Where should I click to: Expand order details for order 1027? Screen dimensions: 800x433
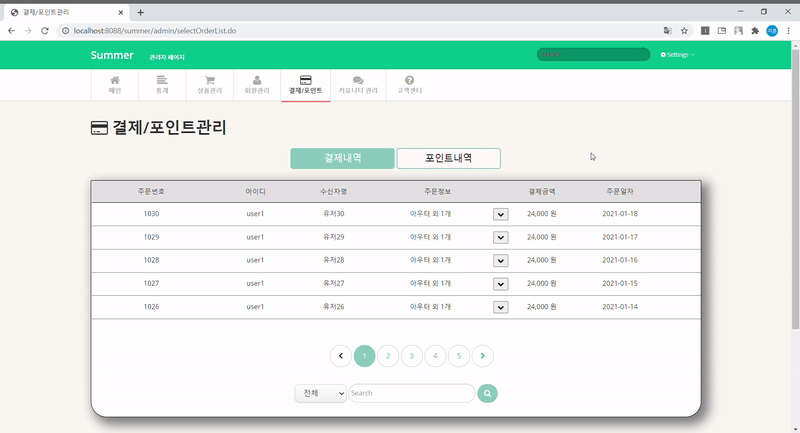tap(501, 284)
